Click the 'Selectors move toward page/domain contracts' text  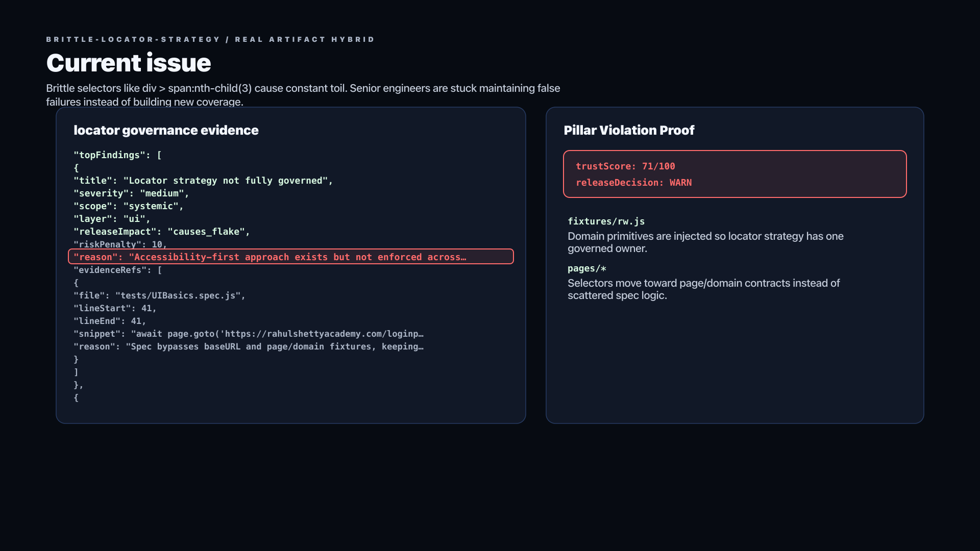[x=703, y=289]
